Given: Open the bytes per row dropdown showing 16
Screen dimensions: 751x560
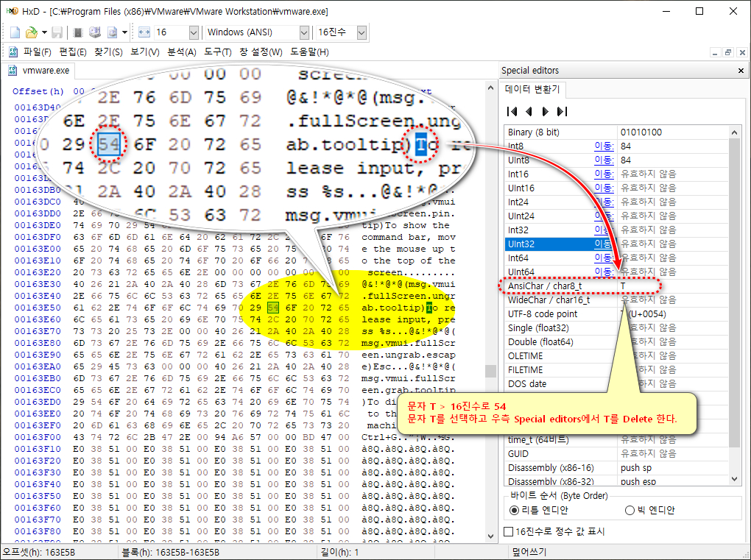Looking at the screenshot, I should tap(194, 32).
